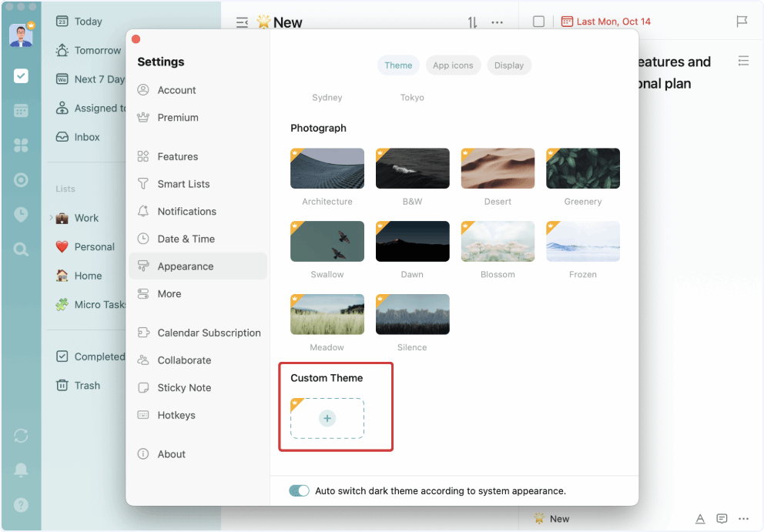Open the more menu at the bottom right
Screen dimensions: 764x532
[x=743, y=519]
